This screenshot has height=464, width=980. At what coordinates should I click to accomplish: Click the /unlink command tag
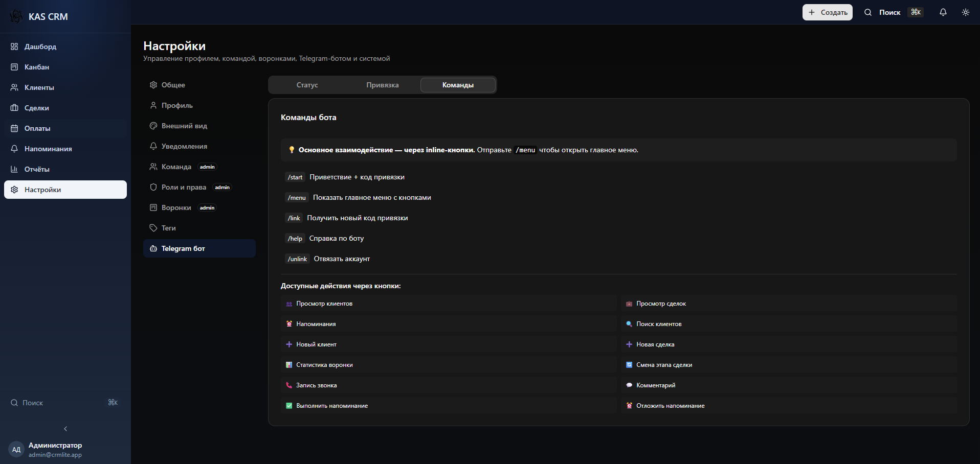(297, 259)
